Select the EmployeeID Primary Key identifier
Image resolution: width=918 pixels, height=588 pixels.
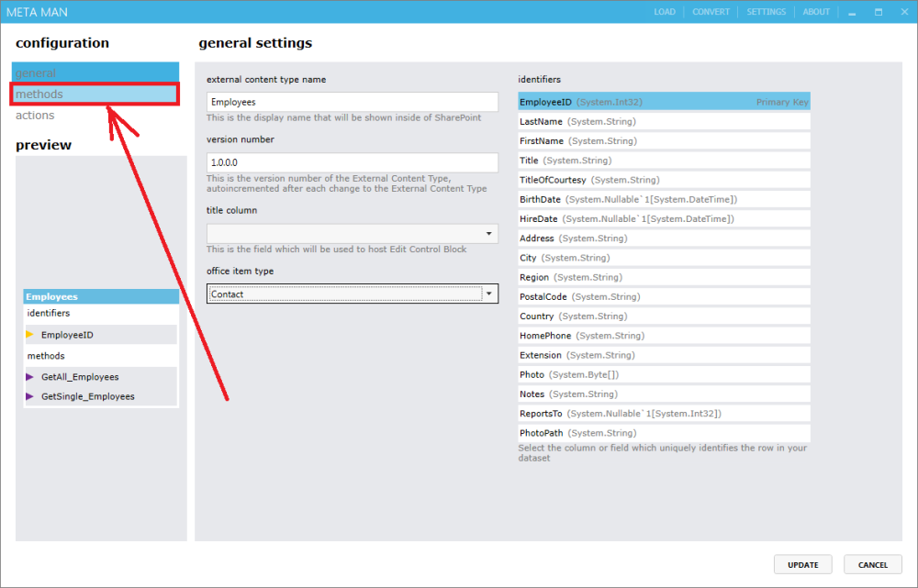(663, 102)
